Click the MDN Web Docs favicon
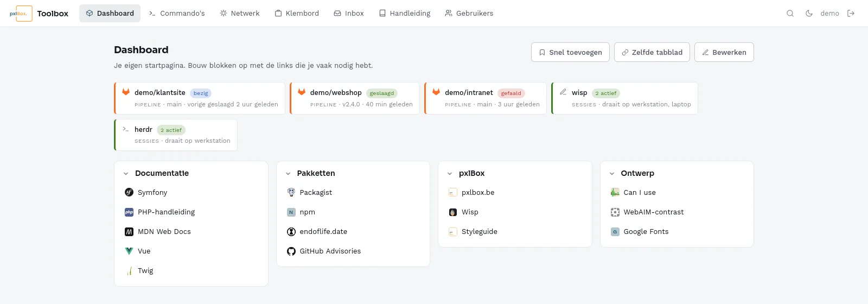Viewport: 868px width, 304px height. [x=129, y=232]
